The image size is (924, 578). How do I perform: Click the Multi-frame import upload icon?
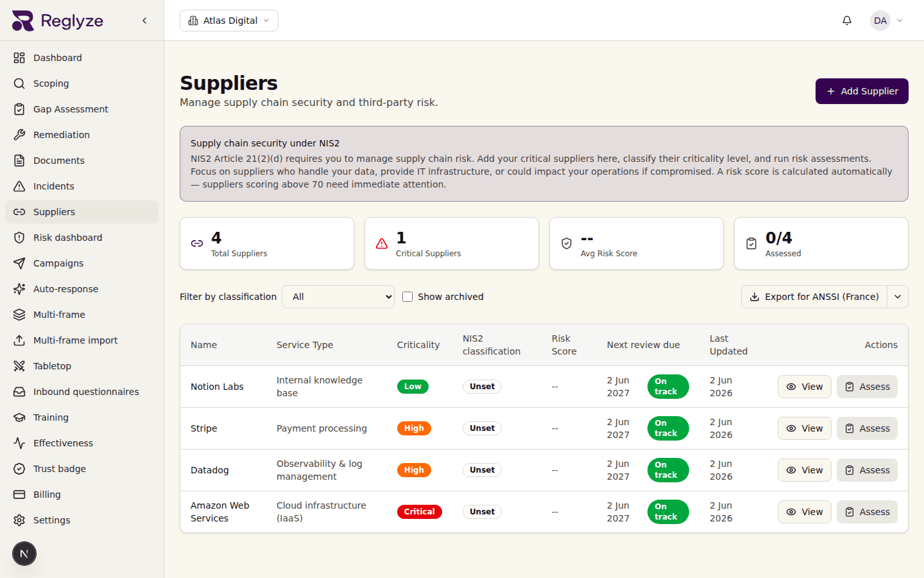(19, 340)
